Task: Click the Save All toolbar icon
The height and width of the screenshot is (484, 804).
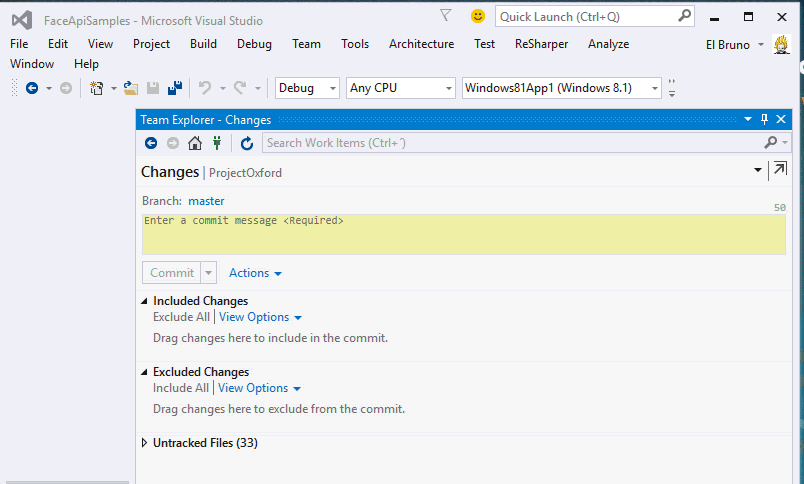Action: click(174, 88)
